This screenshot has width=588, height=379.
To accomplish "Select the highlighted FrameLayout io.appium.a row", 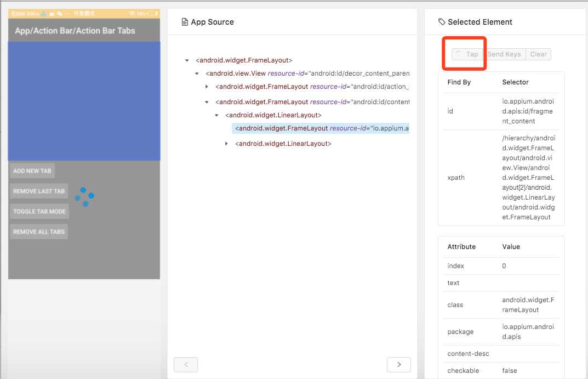I will (321, 128).
